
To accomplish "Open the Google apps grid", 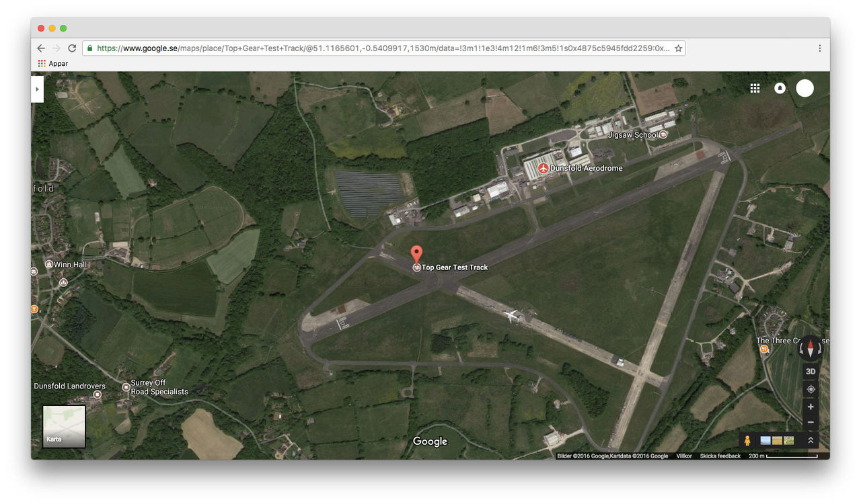I will tap(755, 88).
